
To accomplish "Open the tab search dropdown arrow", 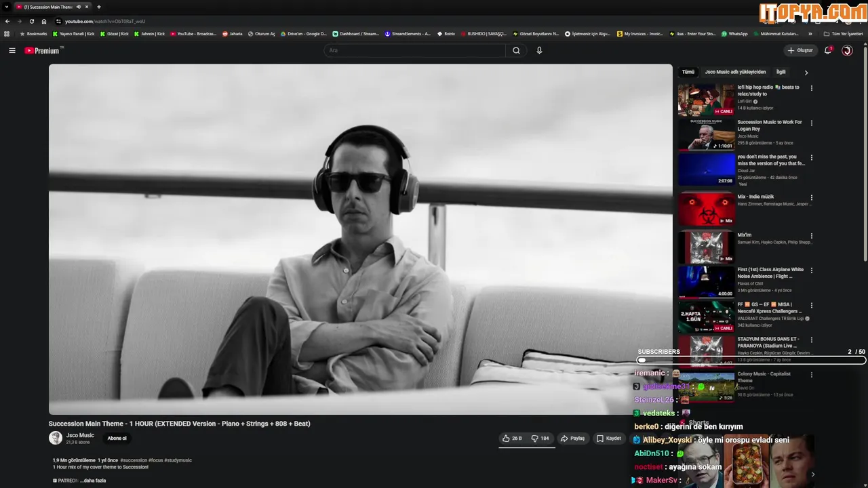I will tap(6, 7).
